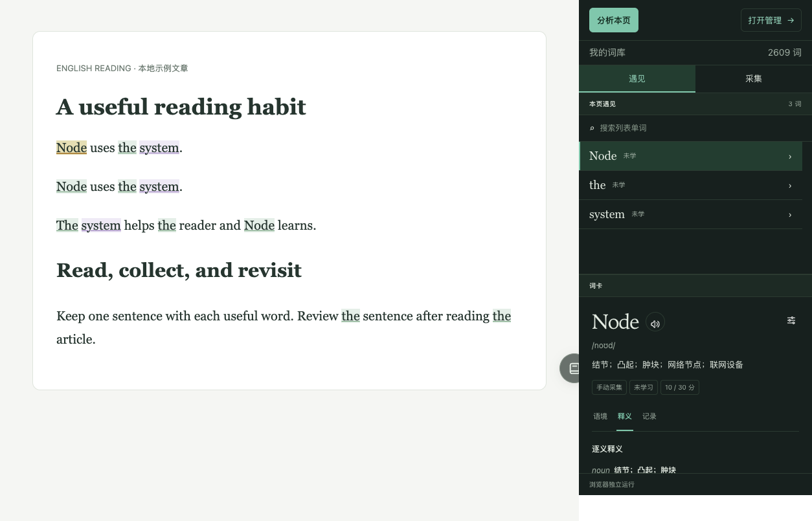Screen dimensions: 812x521
Task: Click the "浏览器独立运行" status text
Action: coord(612,484)
